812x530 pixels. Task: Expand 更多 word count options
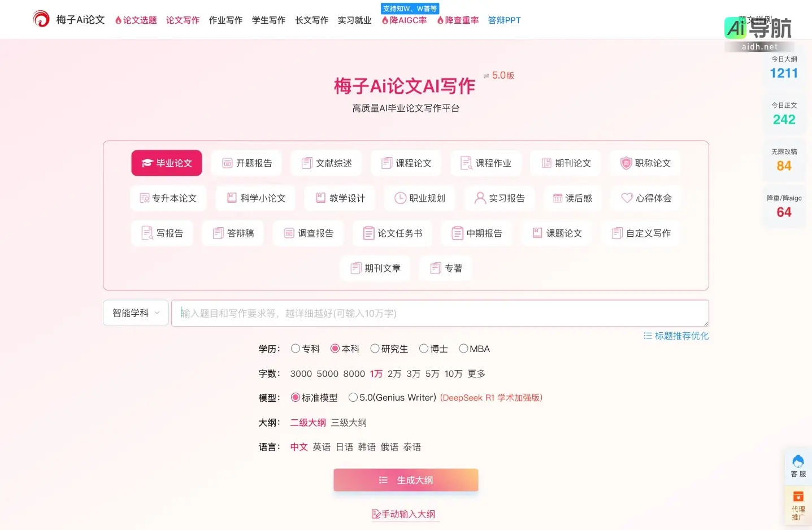[x=477, y=373]
